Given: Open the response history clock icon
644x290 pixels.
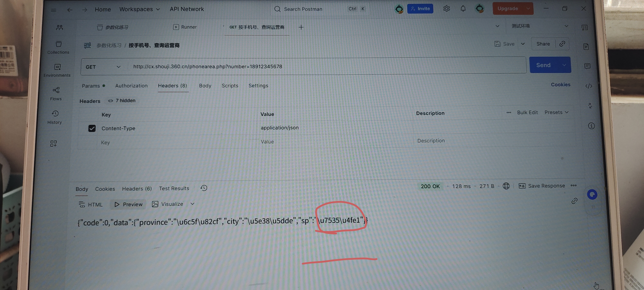Looking at the screenshot, I should click(x=204, y=188).
